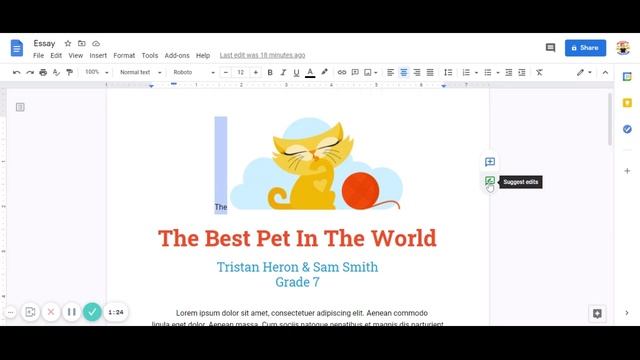
Task: Align text left
Action: 390,72
